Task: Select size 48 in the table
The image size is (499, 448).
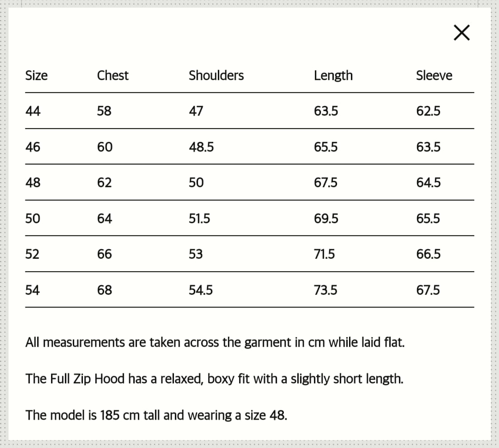Action: [x=33, y=183]
